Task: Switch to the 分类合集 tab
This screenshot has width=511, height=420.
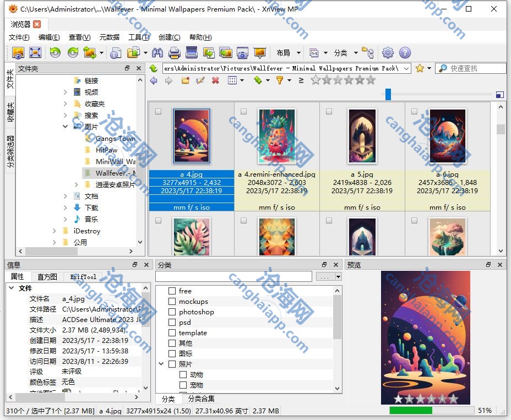Action: click(x=201, y=399)
